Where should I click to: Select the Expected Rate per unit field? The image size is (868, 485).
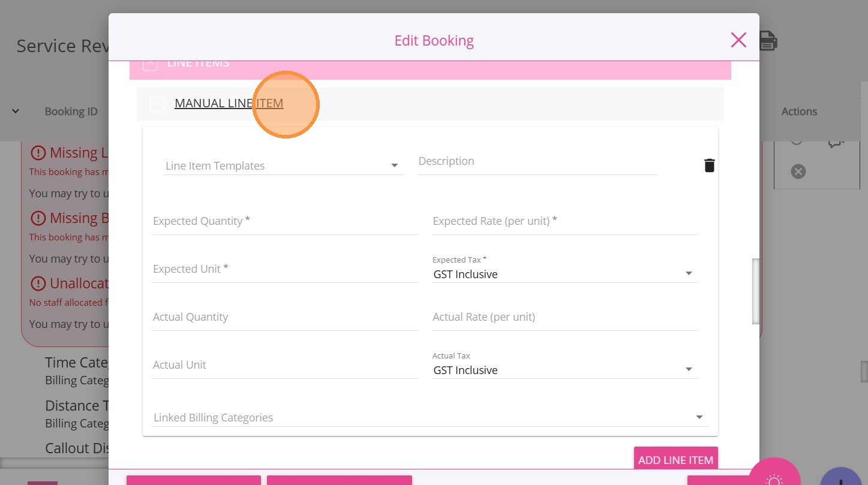pyautogui.click(x=564, y=222)
